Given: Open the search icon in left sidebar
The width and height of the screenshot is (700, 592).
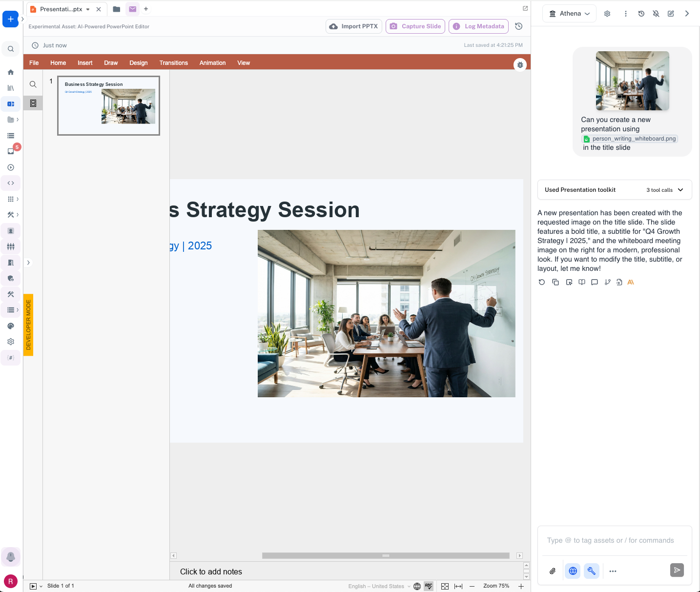Looking at the screenshot, I should [x=11, y=49].
